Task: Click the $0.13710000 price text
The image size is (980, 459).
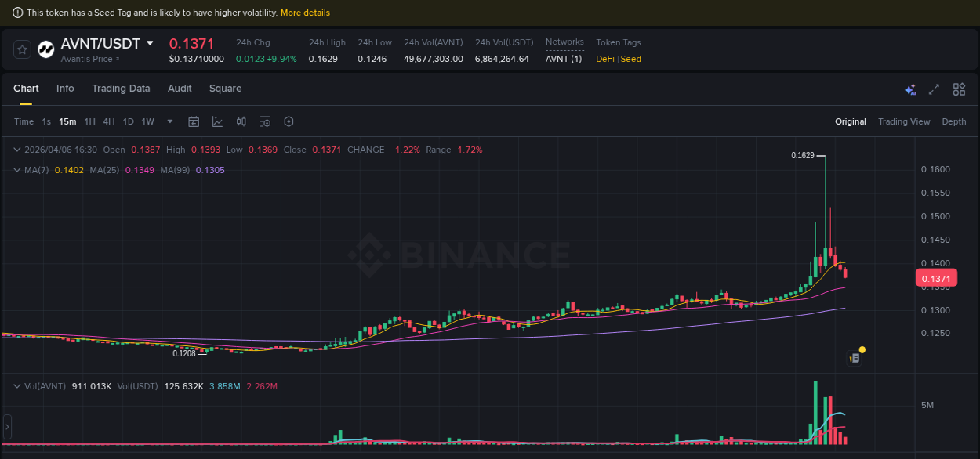Action: coord(197,59)
